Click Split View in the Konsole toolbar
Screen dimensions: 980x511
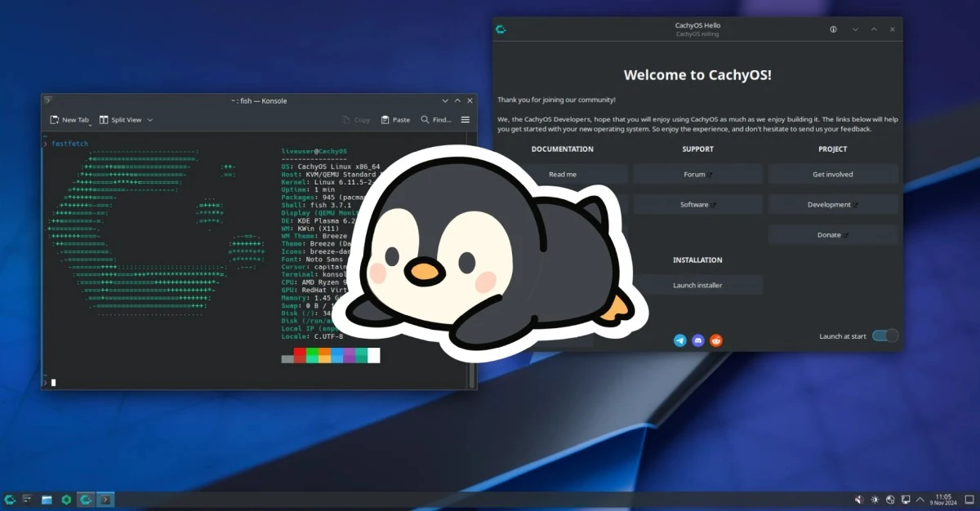(120, 120)
